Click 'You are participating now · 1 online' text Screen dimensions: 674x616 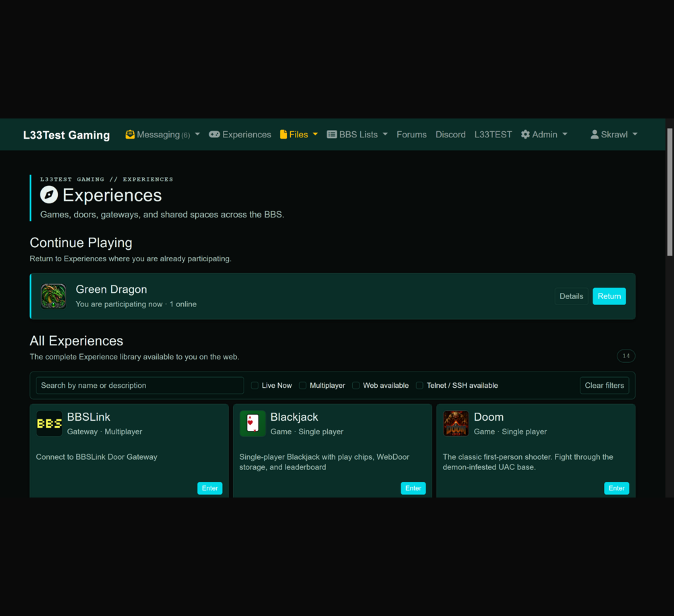136,304
